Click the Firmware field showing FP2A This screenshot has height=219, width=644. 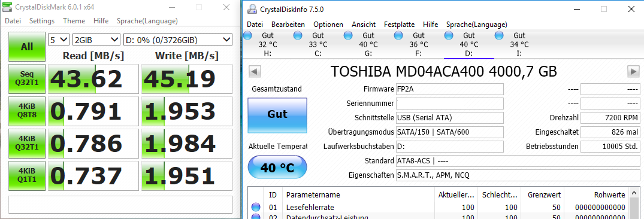click(450, 89)
